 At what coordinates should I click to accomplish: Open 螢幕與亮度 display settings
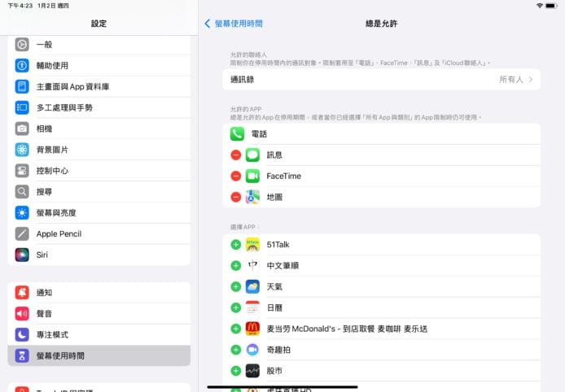59,212
